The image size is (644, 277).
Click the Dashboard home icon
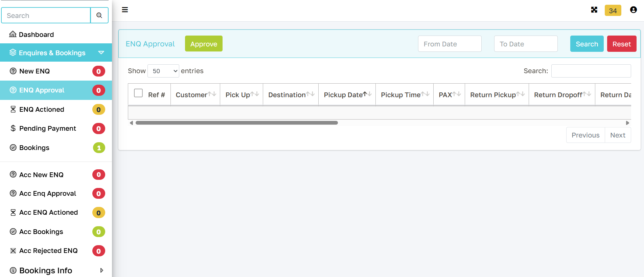point(13,34)
